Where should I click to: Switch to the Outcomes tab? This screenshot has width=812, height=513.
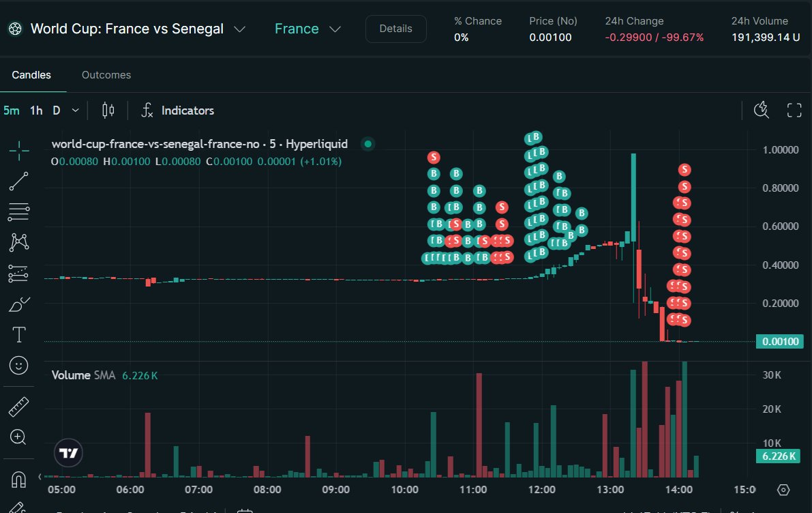106,75
